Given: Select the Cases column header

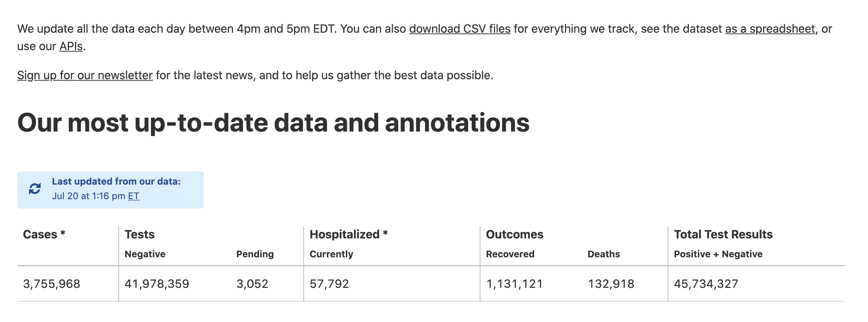Looking at the screenshot, I should click(44, 234).
